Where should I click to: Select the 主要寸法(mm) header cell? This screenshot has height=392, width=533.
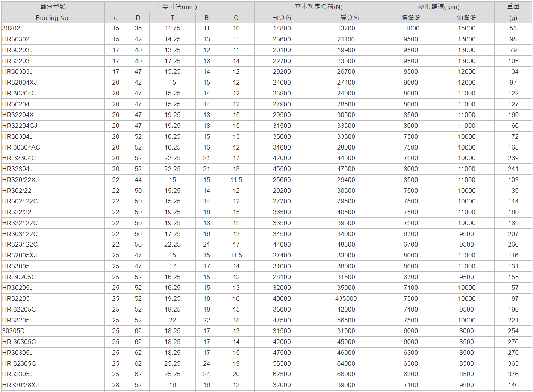tap(176, 7)
